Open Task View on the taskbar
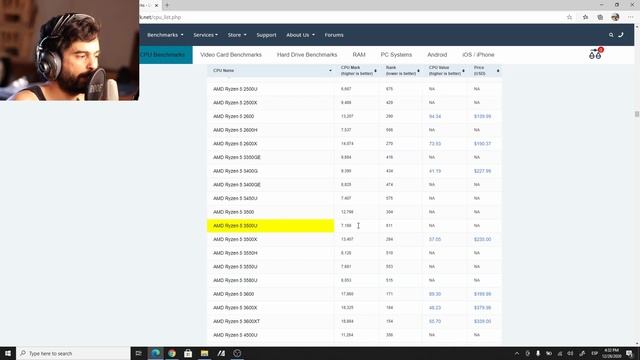The width and height of the screenshot is (640, 360). point(139,353)
